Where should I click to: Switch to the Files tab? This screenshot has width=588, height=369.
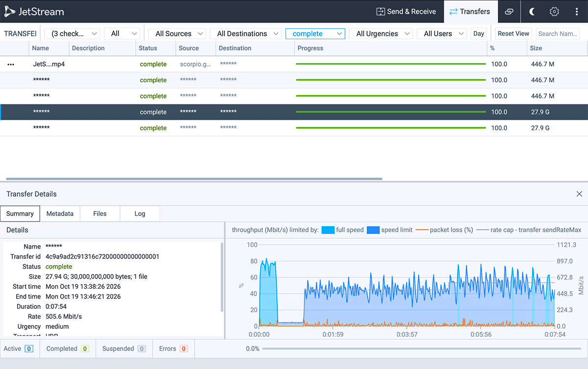pyautogui.click(x=100, y=214)
